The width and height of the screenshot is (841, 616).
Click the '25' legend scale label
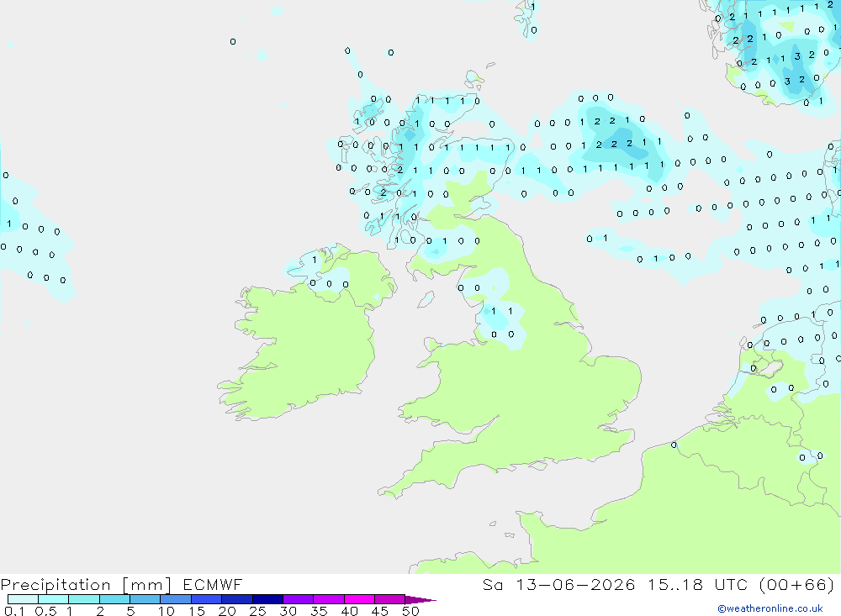click(257, 611)
